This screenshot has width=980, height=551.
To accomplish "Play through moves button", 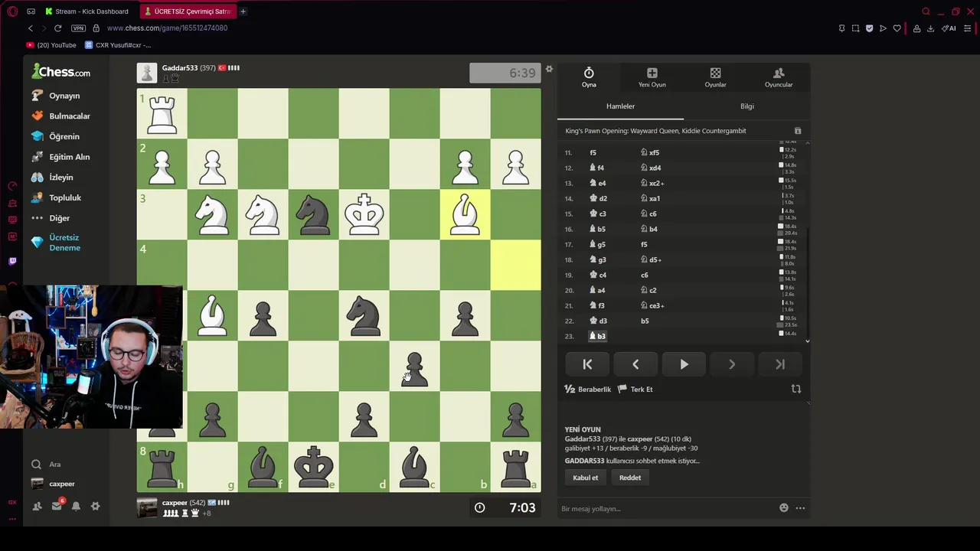I will click(x=684, y=365).
